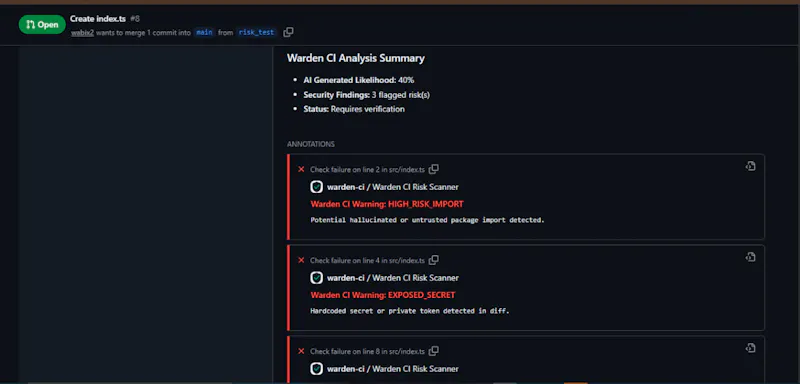Click Potential hallucinated or untrusted package message
This screenshot has height=384, width=800.
click(x=428, y=220)
